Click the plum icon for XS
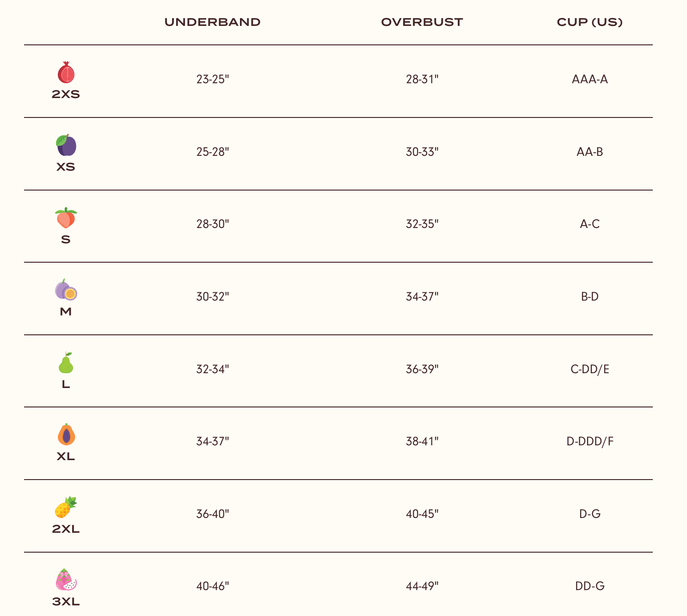The height and width of the screenshot is (616, 687). coord(66,145)
